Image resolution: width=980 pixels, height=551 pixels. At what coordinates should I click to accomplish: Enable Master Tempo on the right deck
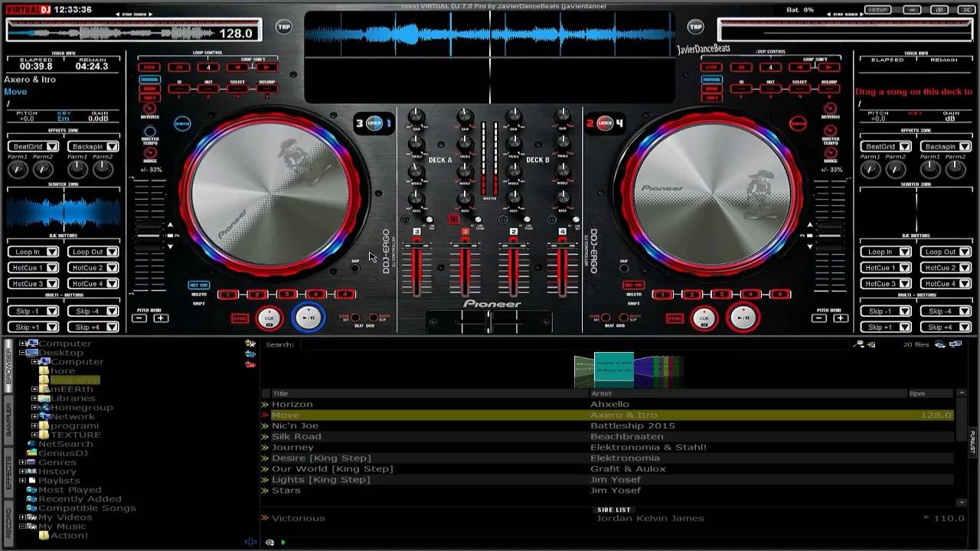(830, 132)
